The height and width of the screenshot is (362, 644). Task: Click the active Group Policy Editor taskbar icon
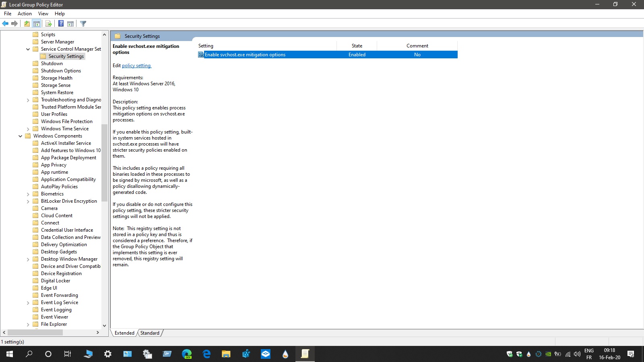305,354
